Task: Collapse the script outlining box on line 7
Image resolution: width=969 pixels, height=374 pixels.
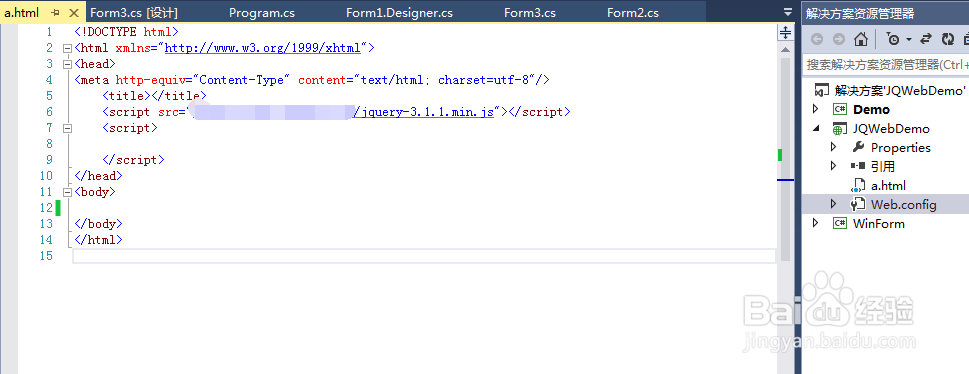Action: (x=67, y=128)
